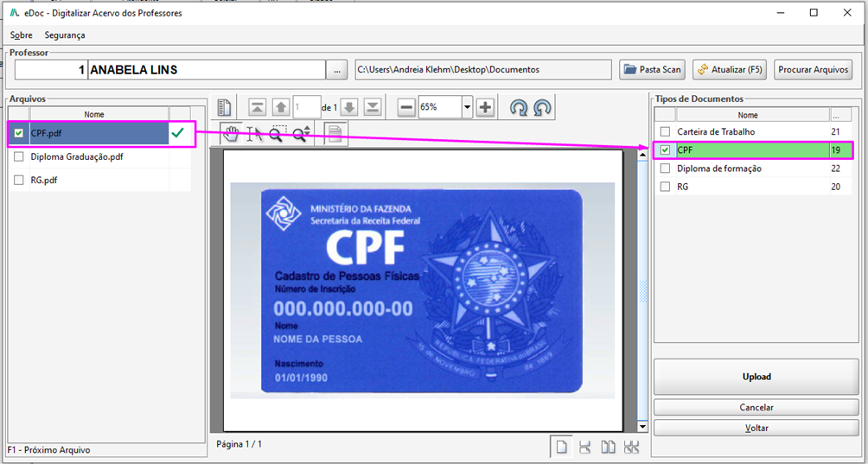Toggle the document properties/thumbnails panel icon
Viewport: 868px width, 464px height.
(x=224, y=107)
